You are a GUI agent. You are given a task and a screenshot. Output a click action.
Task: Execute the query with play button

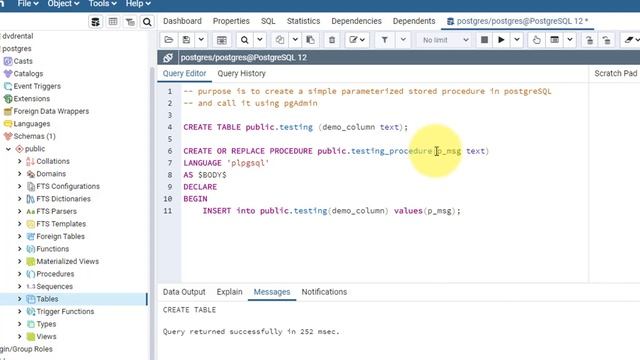[501, 40]
